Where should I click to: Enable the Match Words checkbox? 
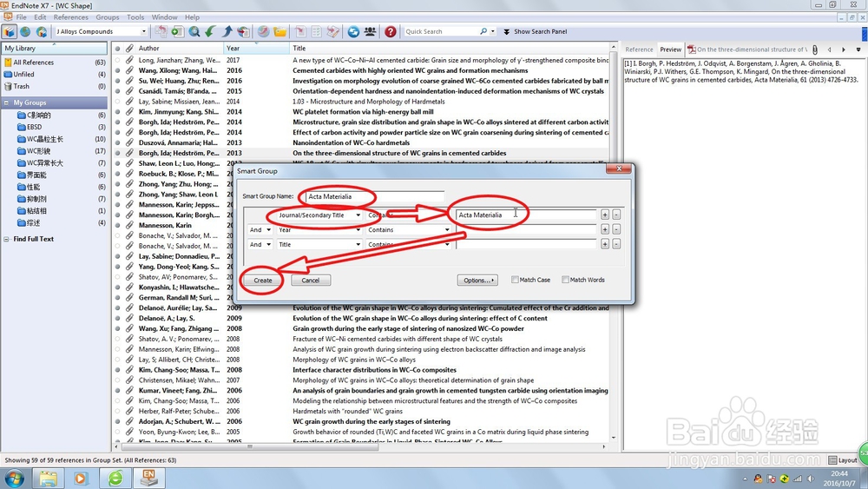point(565,280)
